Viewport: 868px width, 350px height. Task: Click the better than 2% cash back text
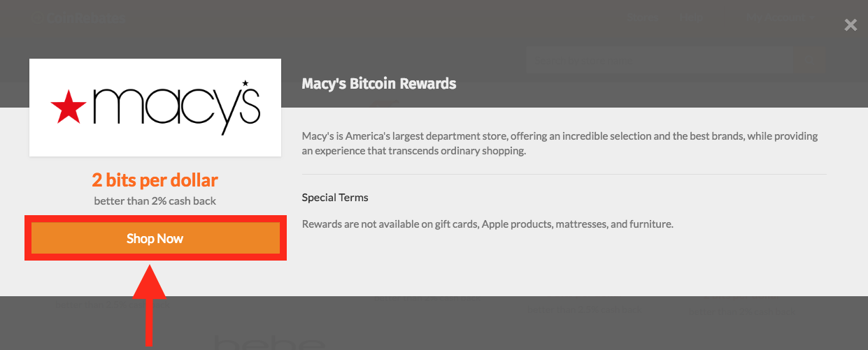pyautogui.click(x=155, y=201)
